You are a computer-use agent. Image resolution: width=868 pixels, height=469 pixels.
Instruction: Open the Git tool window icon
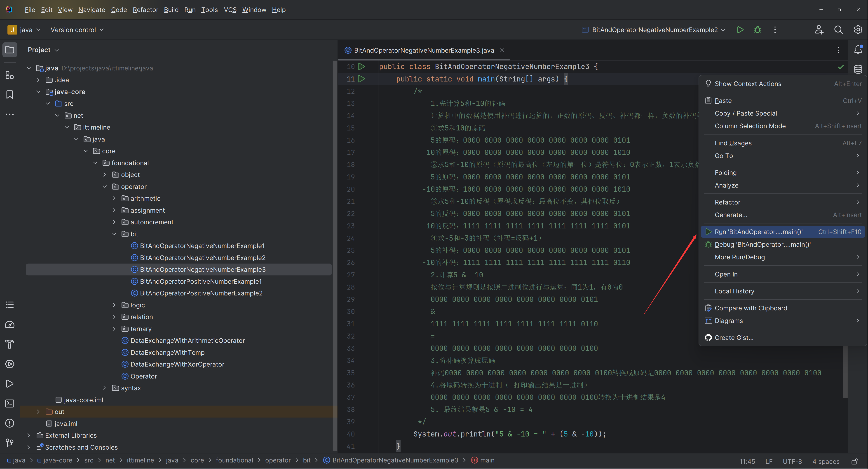[10, 443]
